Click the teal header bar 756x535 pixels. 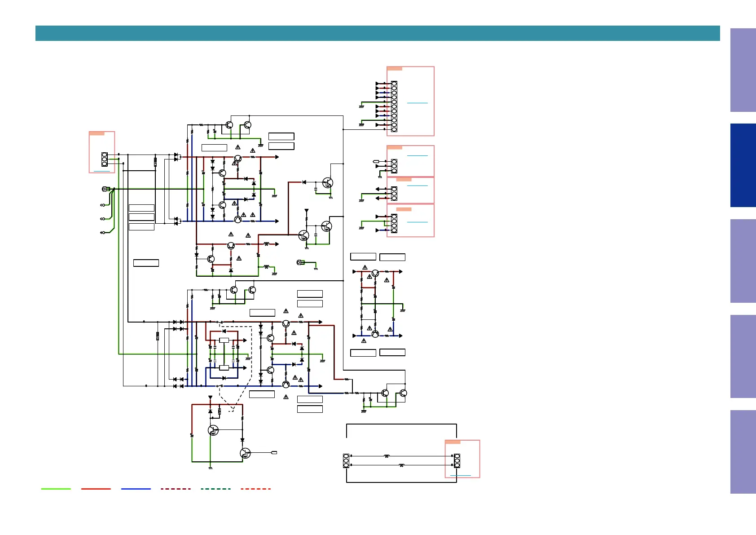click(378, 33)
